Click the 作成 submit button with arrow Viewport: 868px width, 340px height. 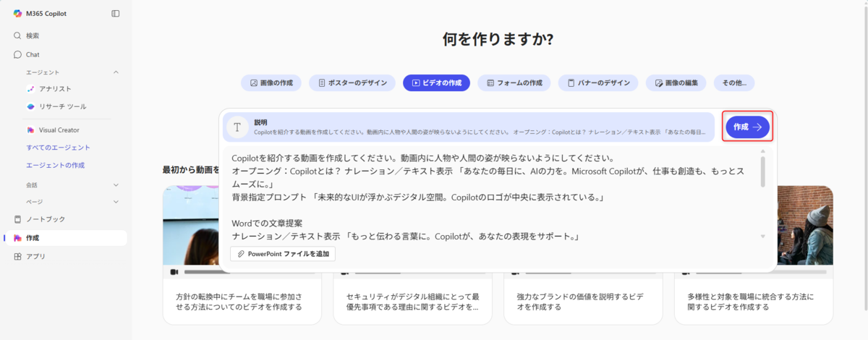pyautogui.click(x=748, y=127)
